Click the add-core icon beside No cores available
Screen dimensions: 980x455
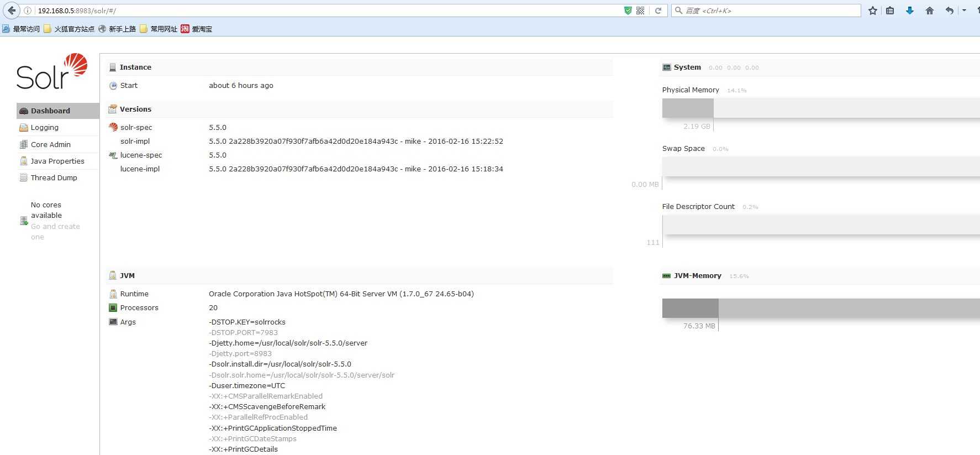(24, 221)
